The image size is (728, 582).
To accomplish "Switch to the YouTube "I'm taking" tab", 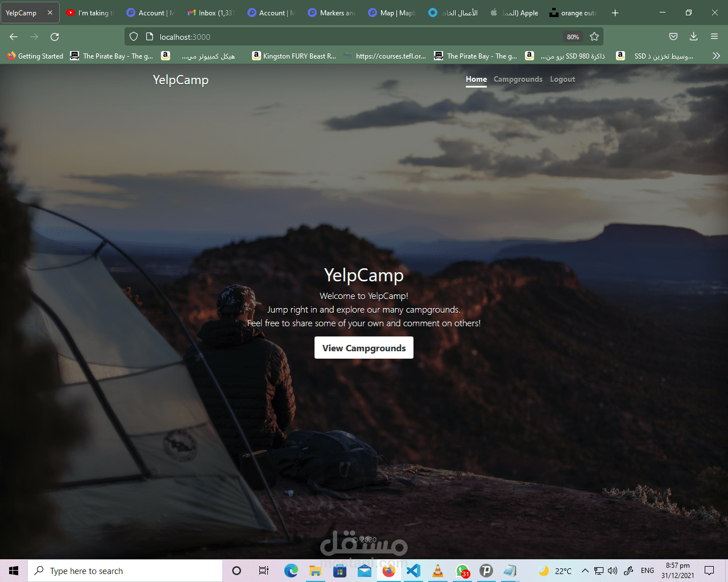I will point(89,13).
